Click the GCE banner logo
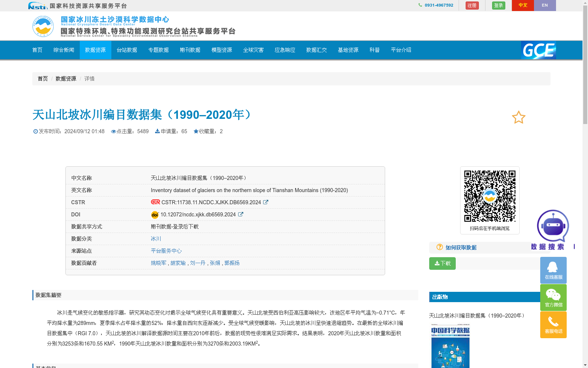This screenshot has width=588, height=368. click(538, 50)
